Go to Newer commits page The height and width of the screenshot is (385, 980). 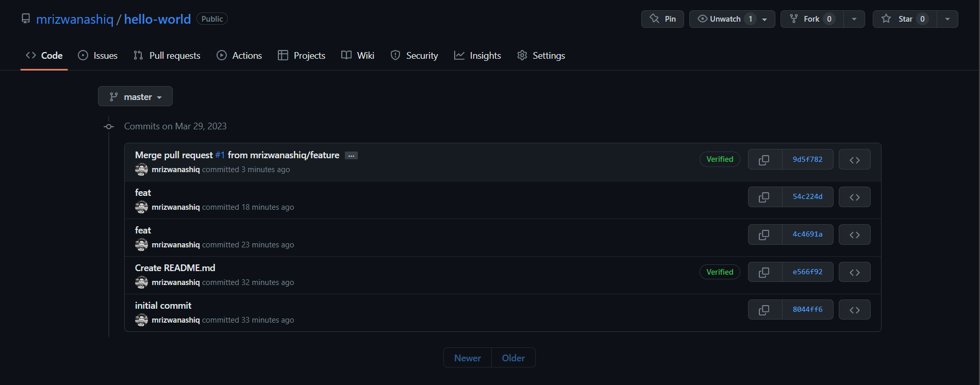[x=468, y=358]
